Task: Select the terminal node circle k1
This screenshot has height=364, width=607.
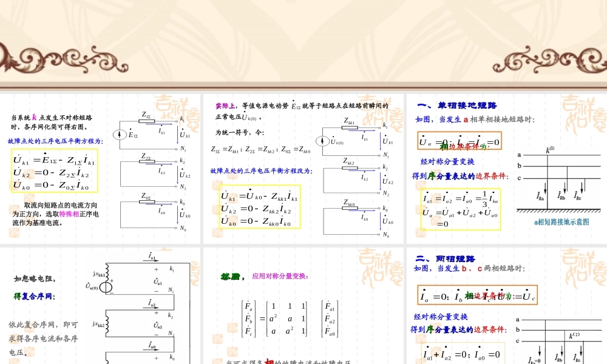Action: click(x=177, y=121)
